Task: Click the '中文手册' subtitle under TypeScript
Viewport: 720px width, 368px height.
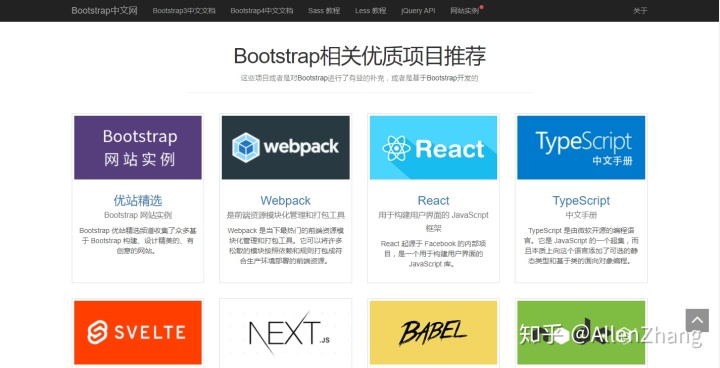Action: click(581, 215)
